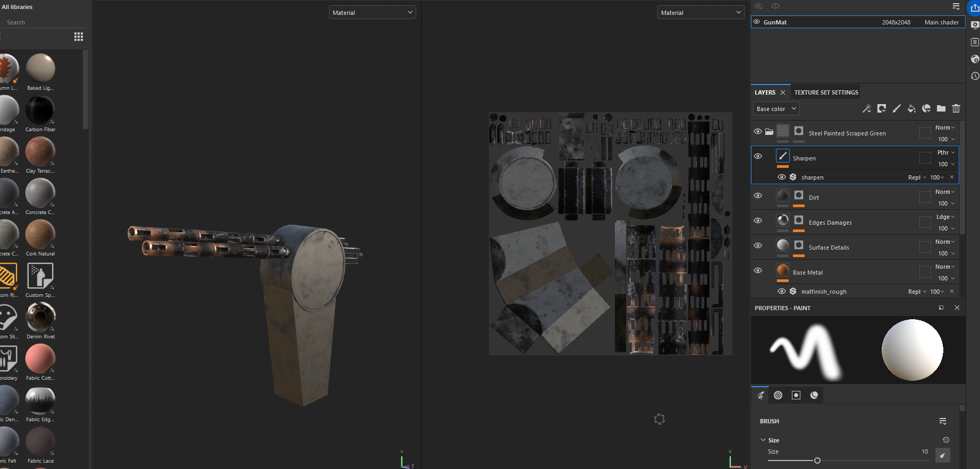Delete the selected layer with the trash icon
Screen dimensions: 980x469
956,109
